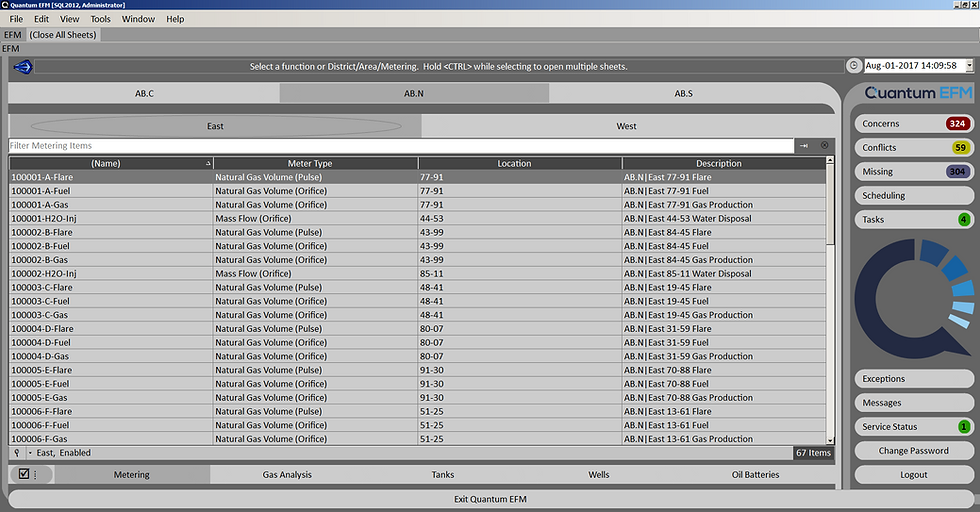Select the East area tab
The width and height of the screenshot is (980, 512).
point(215,126)
